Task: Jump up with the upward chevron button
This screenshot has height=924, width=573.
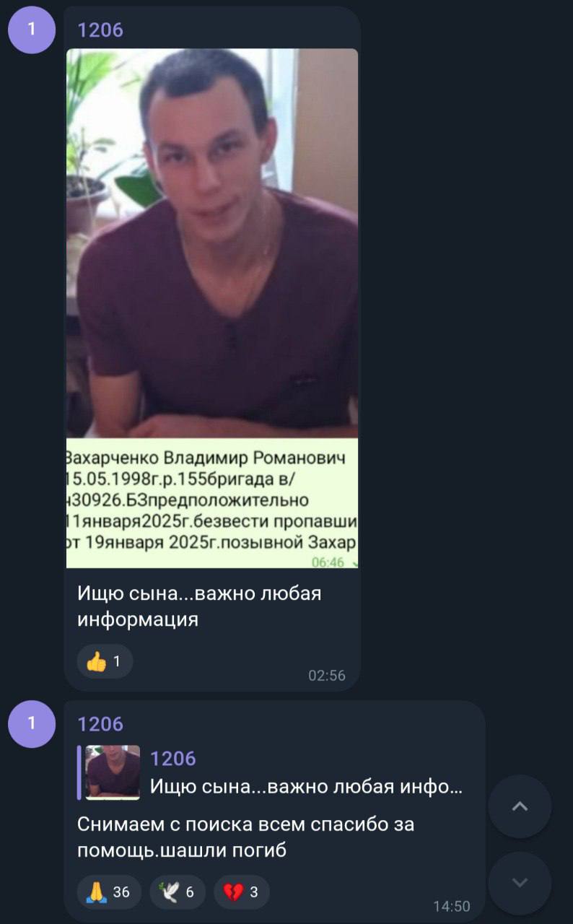Action: tap(520, 806)
